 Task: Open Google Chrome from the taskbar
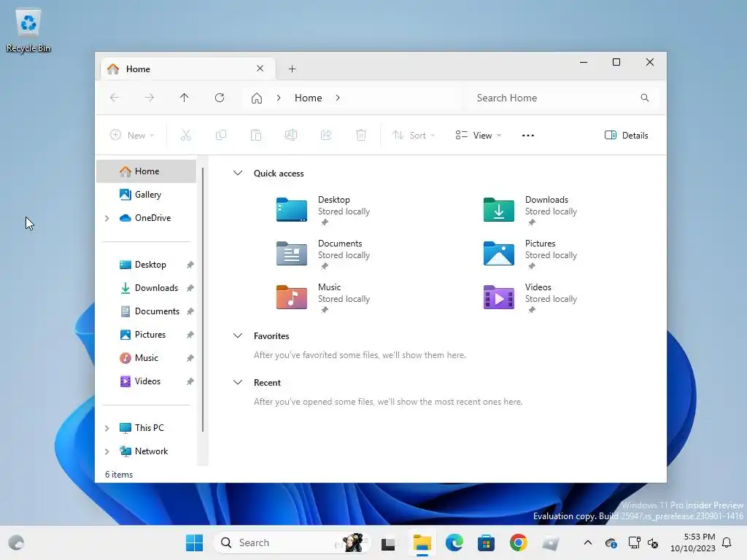tap(519, 542)
